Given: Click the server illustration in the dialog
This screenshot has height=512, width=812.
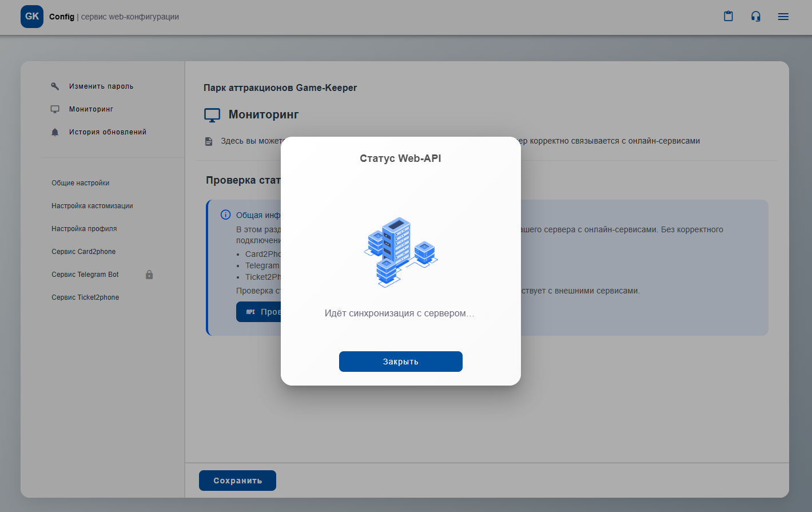Looking at the screenshot, I should point(400,252).
